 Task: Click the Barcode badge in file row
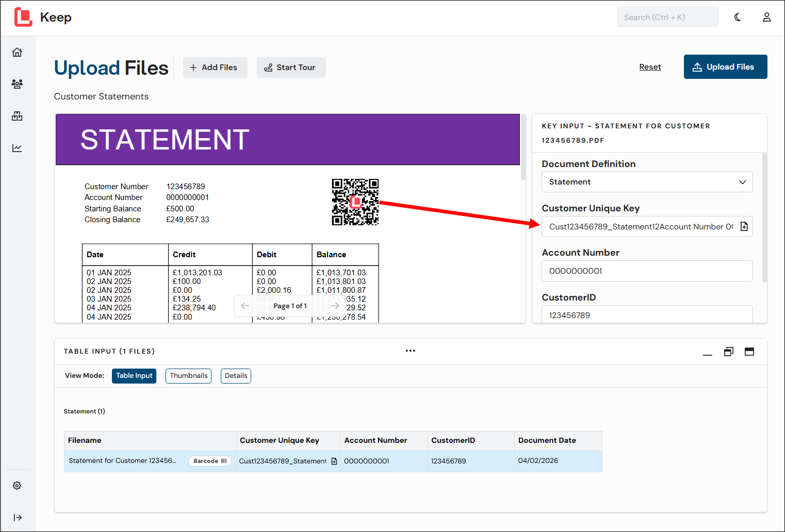pos(210,461)
